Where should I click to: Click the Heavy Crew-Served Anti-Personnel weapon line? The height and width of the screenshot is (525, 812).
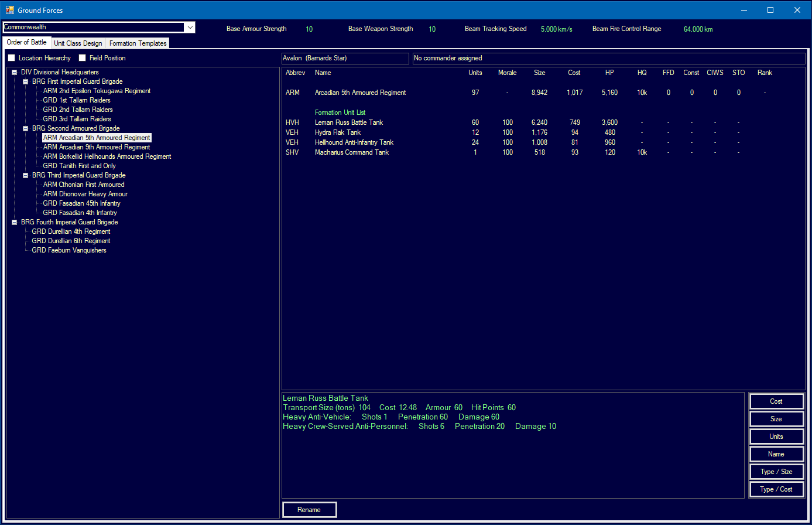coord(419,426)
